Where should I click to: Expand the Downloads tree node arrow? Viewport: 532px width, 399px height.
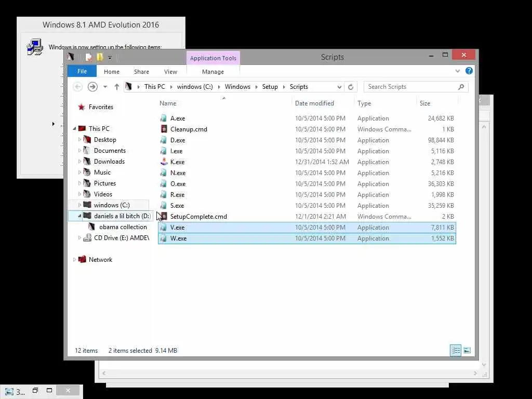[x=79, y=161]
